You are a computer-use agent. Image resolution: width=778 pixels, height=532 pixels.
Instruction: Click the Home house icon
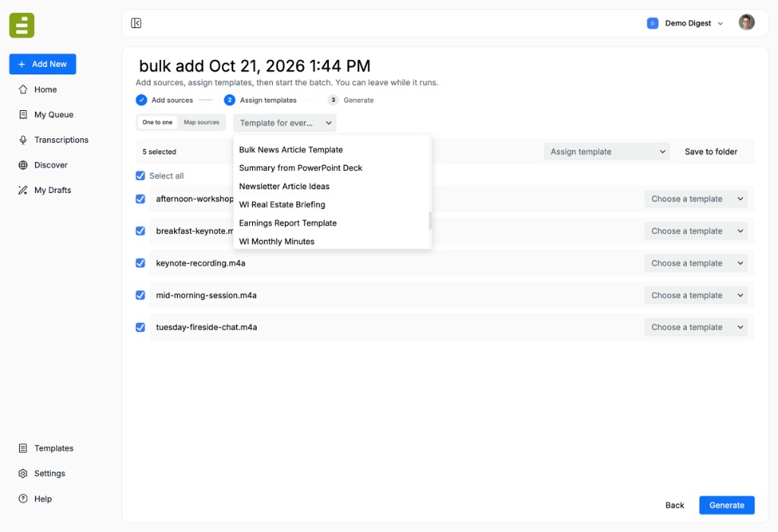tap(23, 90)
